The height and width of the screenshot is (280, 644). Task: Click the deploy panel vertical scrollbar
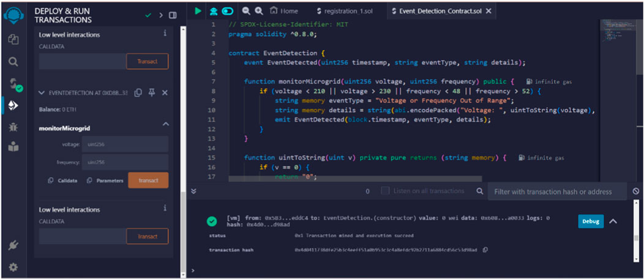(x=183, y=234)
